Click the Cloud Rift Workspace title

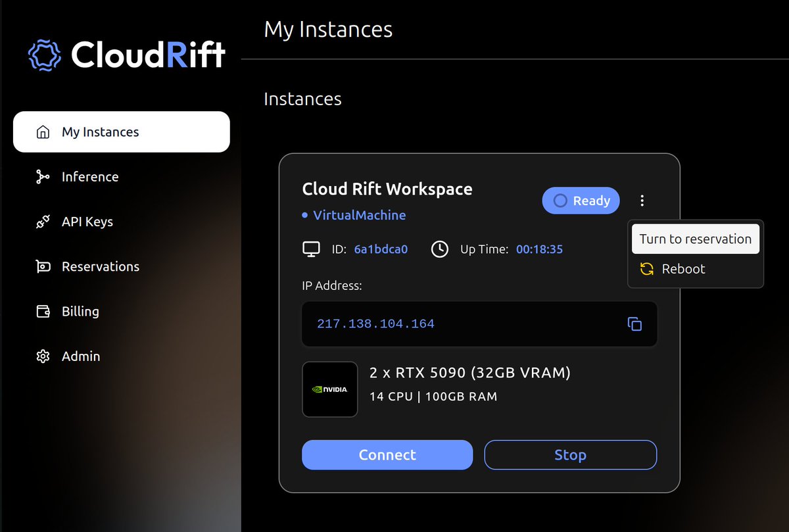point(387,189)
